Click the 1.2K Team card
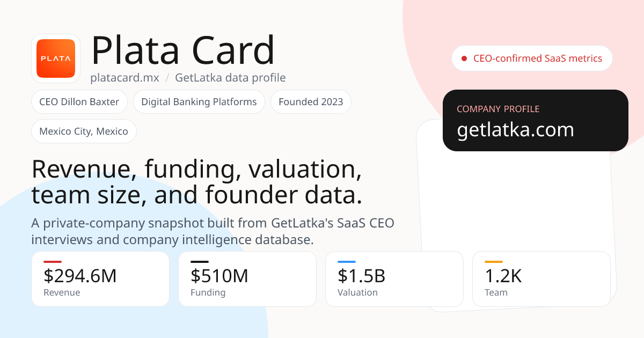644x338 pixels. pyautogui.click(x=541, y=279)
